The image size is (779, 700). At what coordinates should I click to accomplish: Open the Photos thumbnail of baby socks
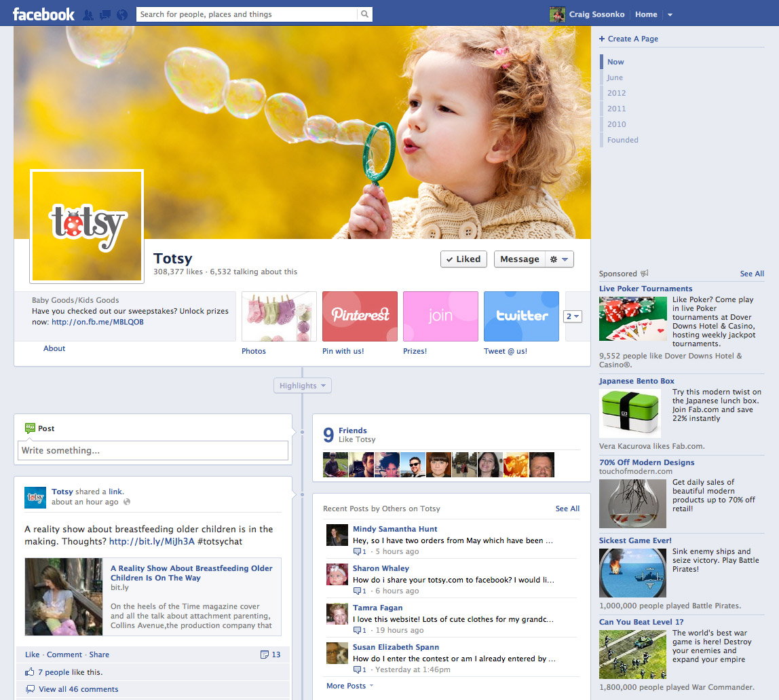(x=279, y=316)
